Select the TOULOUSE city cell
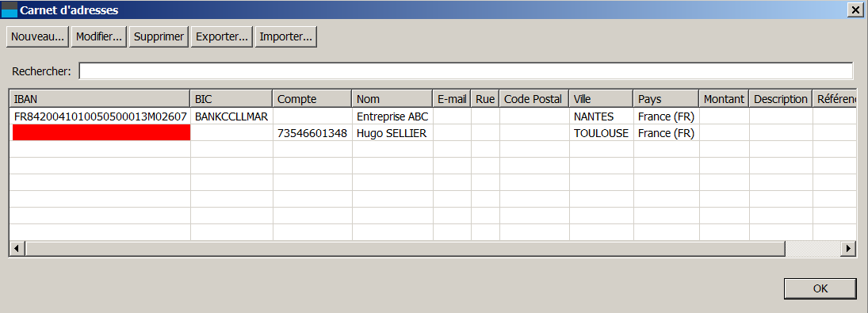The height and width of the screenshot is (313, 868). 601,133
